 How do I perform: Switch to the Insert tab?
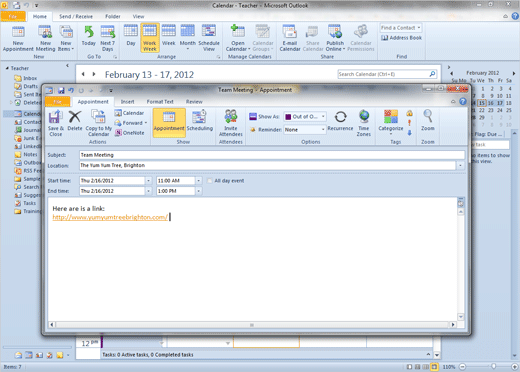[x=127, y=102]
